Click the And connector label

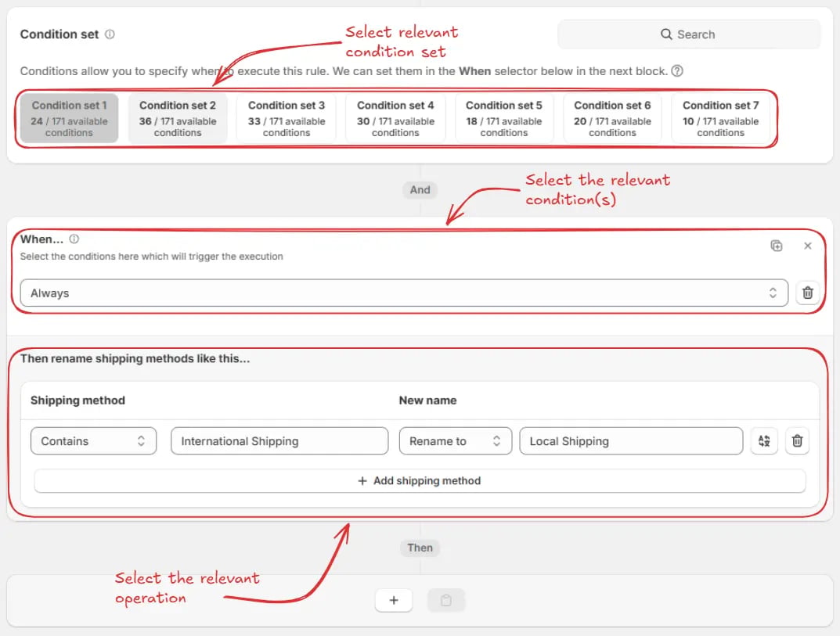pos(420,189)
